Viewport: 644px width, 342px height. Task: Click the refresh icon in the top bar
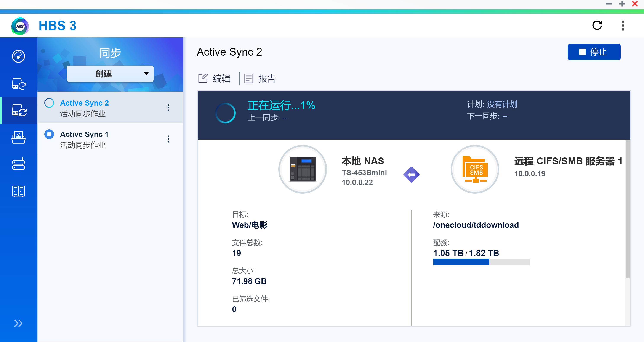(598, 25)
